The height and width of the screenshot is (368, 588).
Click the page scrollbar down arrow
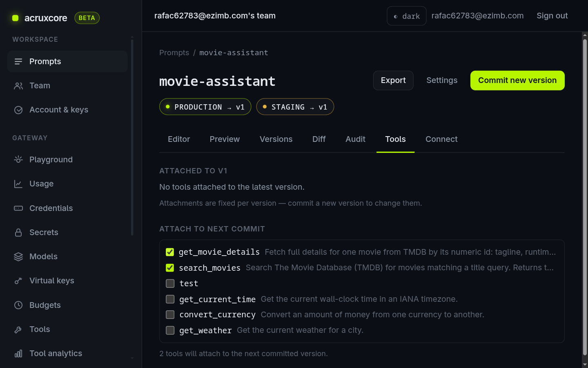pyautogui.click(x=585, y=364)
